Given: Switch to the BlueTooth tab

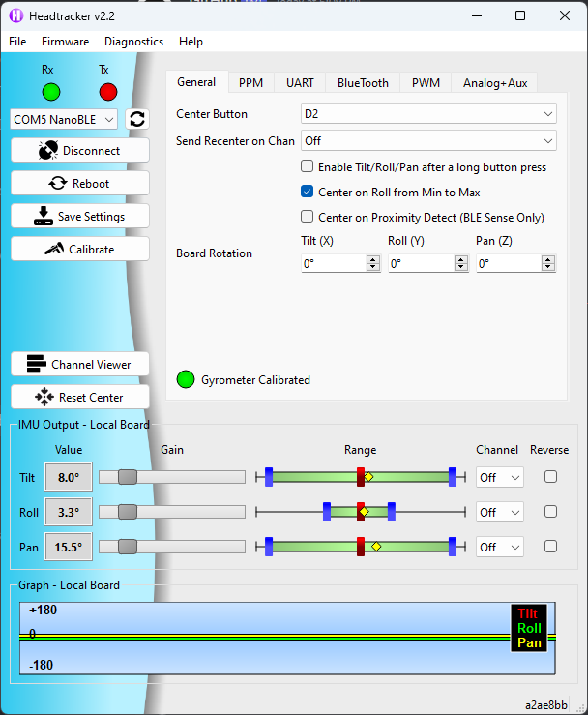Looking at the screenshot, I should point(363,83).
